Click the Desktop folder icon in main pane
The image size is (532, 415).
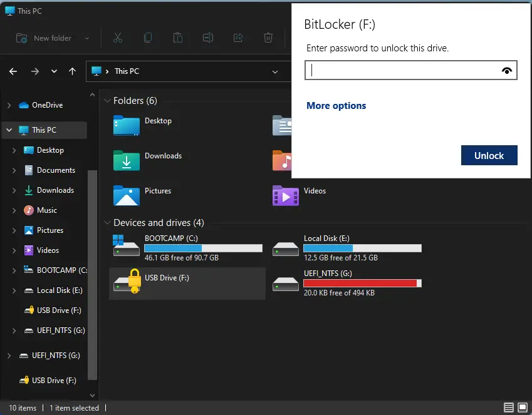click(x=126, y=125)
